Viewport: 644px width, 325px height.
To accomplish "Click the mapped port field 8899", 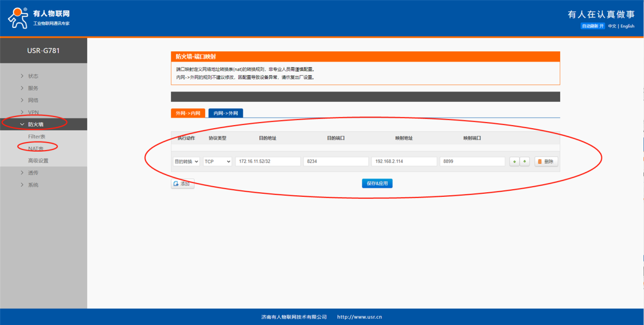I will click(472, 161).
